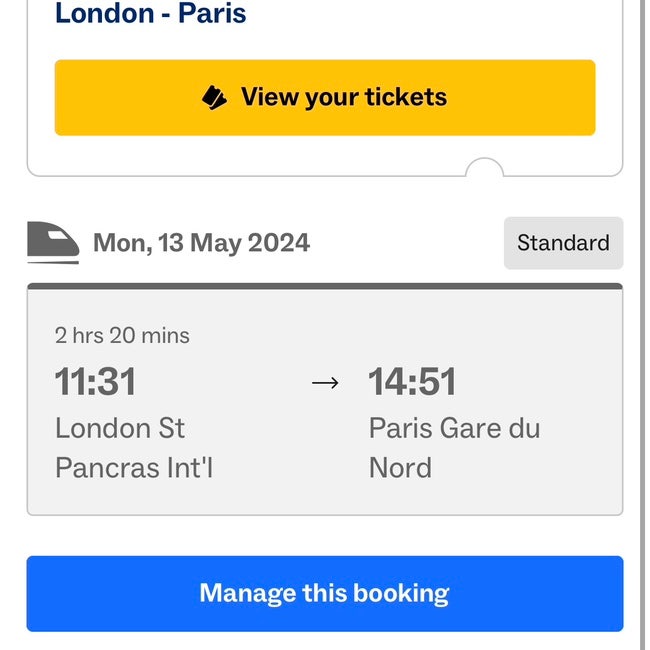650x650 pixels.
Task: Click the dark bar atop journey card
Action: [324, 286]
